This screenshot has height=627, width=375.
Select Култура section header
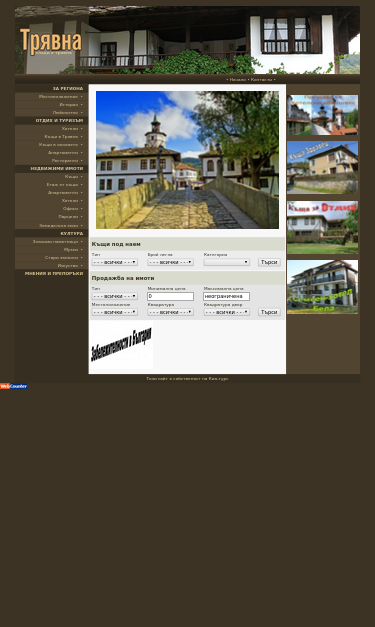coord(72,234)
